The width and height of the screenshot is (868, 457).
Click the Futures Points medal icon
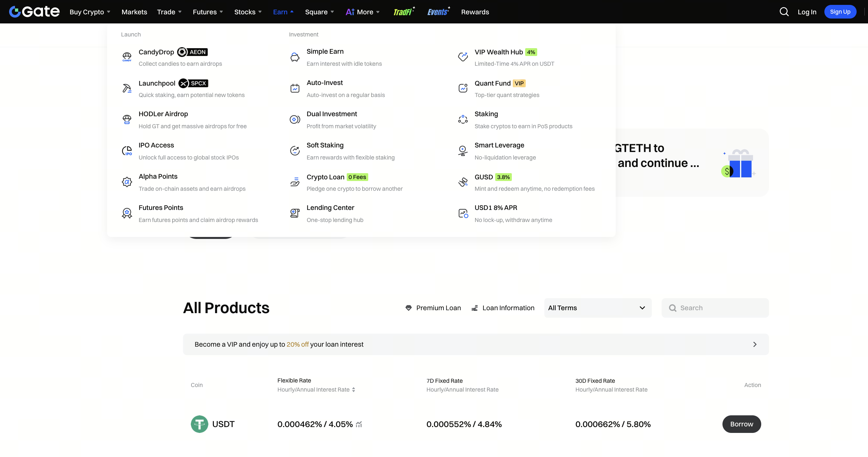click(127, 213)
